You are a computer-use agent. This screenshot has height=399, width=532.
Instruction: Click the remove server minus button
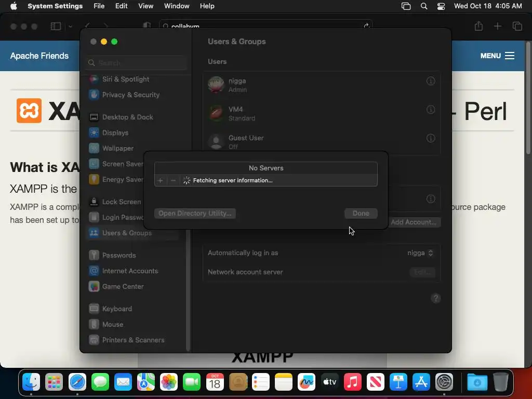173,180
